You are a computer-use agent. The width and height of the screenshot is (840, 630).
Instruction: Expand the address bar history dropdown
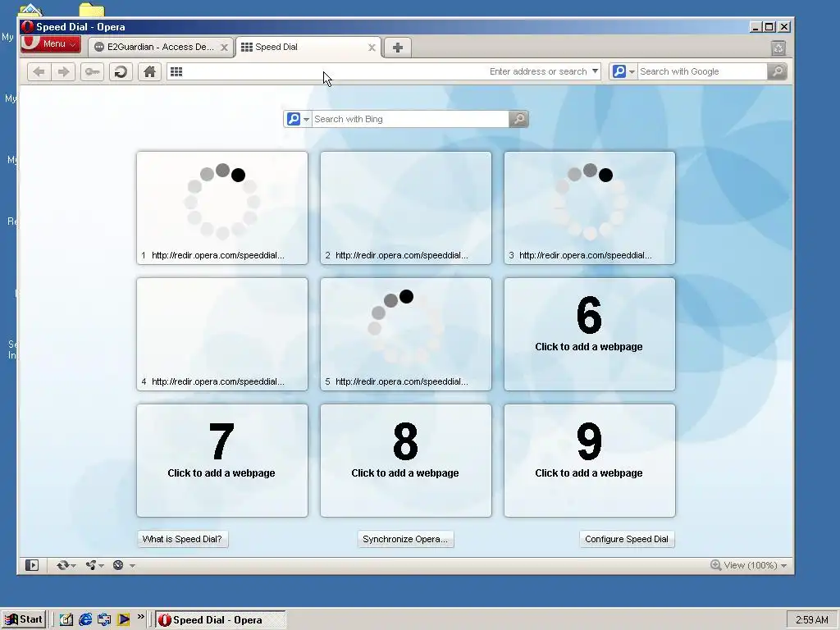click(595, 71)
